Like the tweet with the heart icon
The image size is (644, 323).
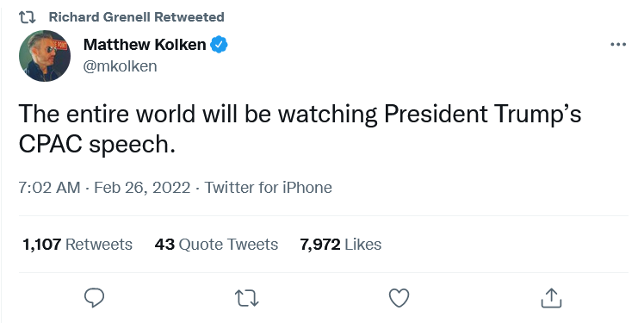399,298
